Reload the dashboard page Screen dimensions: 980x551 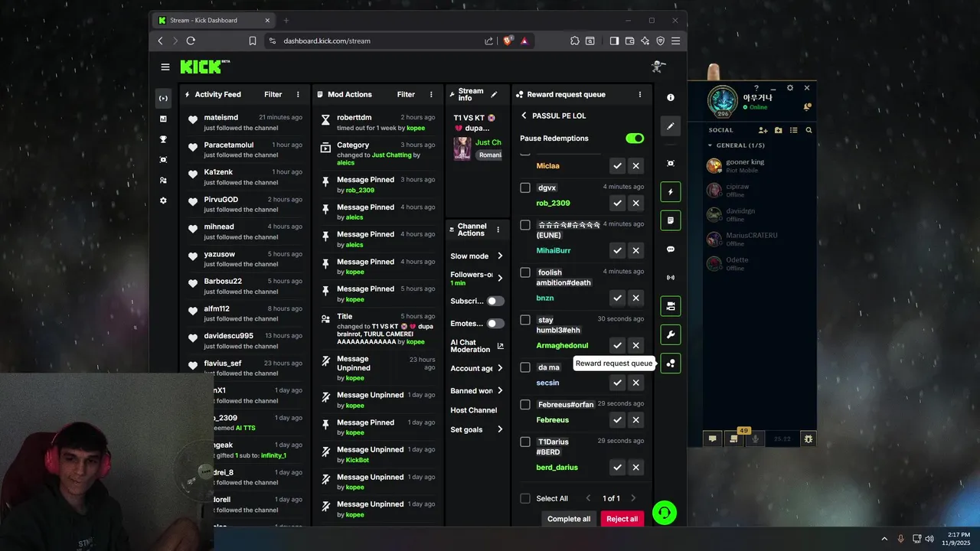(191, 41)
